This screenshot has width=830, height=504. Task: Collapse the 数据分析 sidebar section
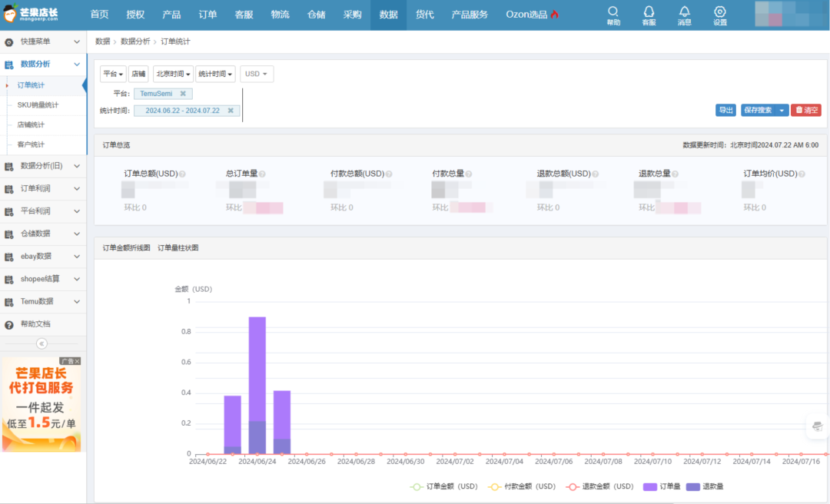(x=77, y=65)
